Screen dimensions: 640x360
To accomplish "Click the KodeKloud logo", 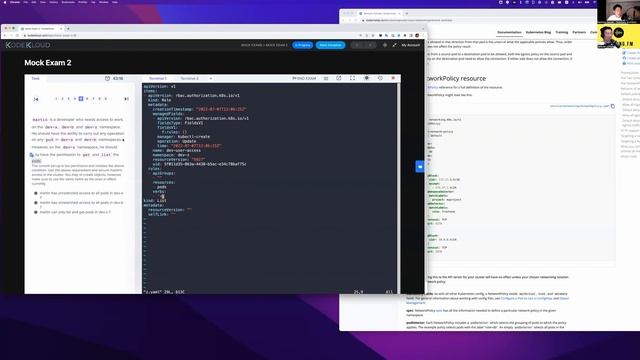I will 28,45.
